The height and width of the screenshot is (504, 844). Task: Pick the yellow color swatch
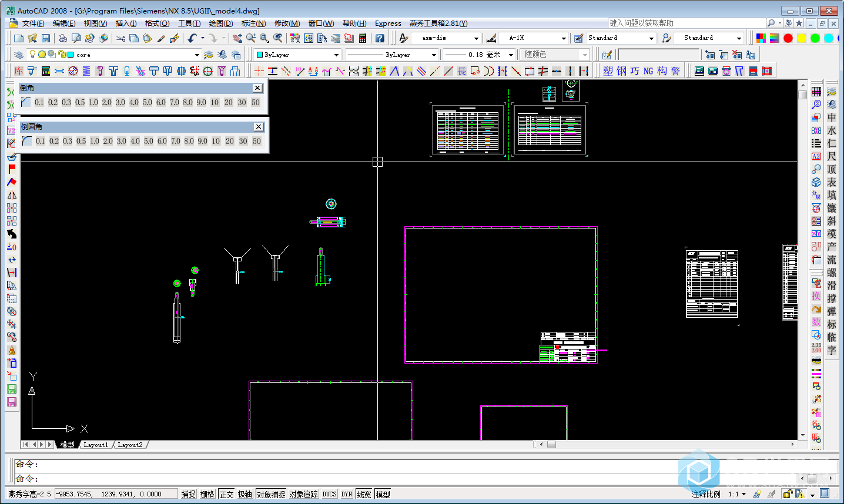(x=802, y=38)
